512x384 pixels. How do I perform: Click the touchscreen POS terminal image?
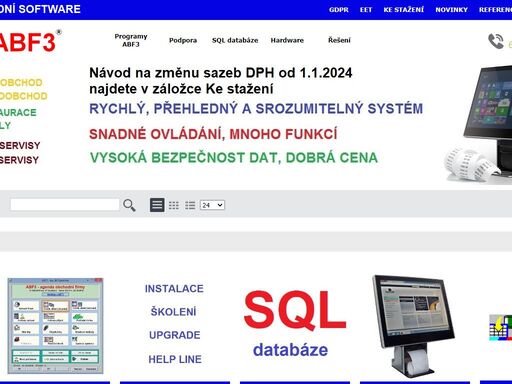413,325
